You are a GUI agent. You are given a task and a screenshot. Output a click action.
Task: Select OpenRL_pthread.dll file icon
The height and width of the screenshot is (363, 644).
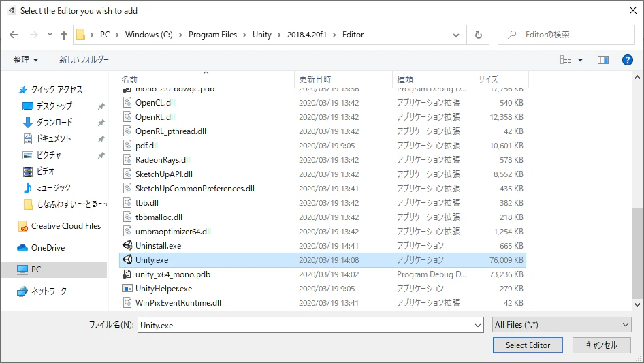tap(127, 131)
